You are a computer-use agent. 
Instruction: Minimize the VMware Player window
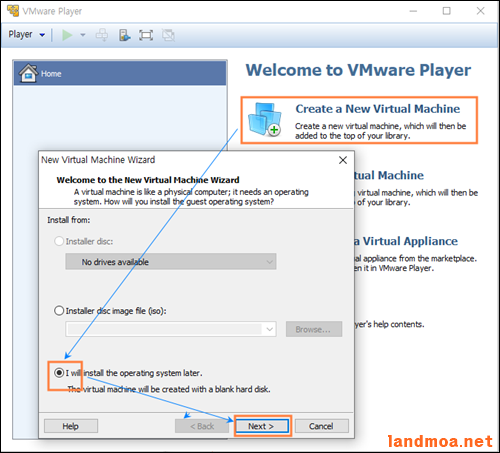413,11
